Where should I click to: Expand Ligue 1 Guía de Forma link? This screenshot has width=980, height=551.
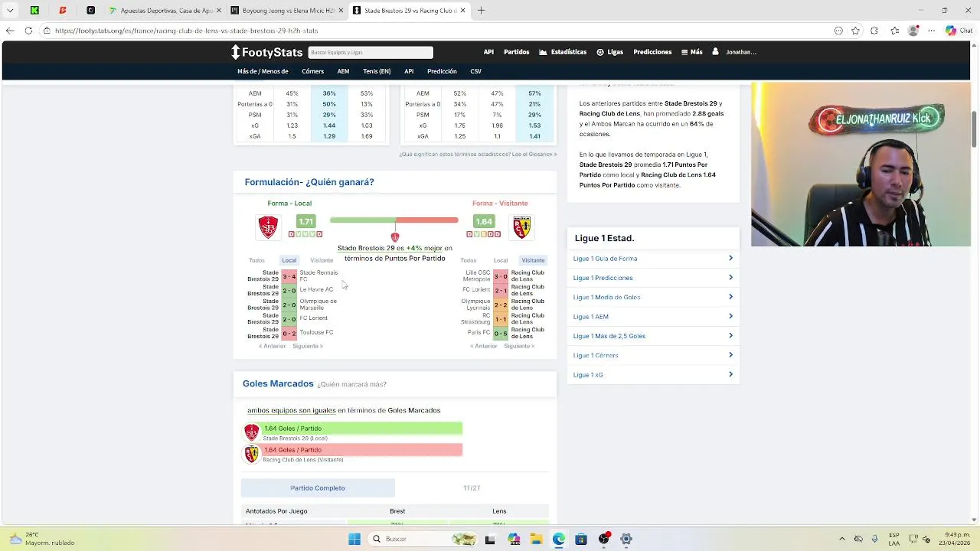[x=653, y=259]
